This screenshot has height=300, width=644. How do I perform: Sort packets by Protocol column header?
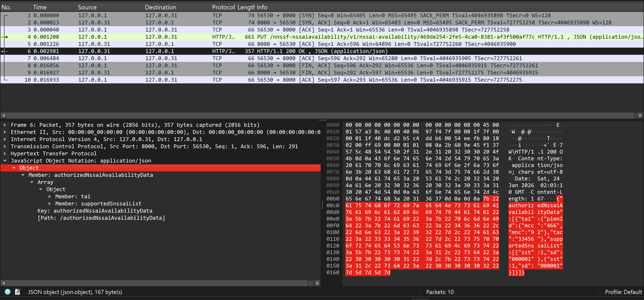(x=222, y=7)
